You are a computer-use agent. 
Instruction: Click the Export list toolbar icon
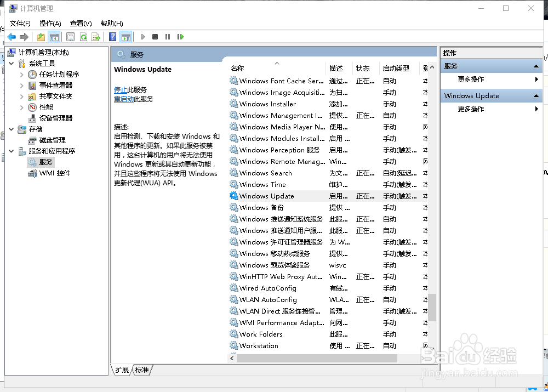coord(96,37)
